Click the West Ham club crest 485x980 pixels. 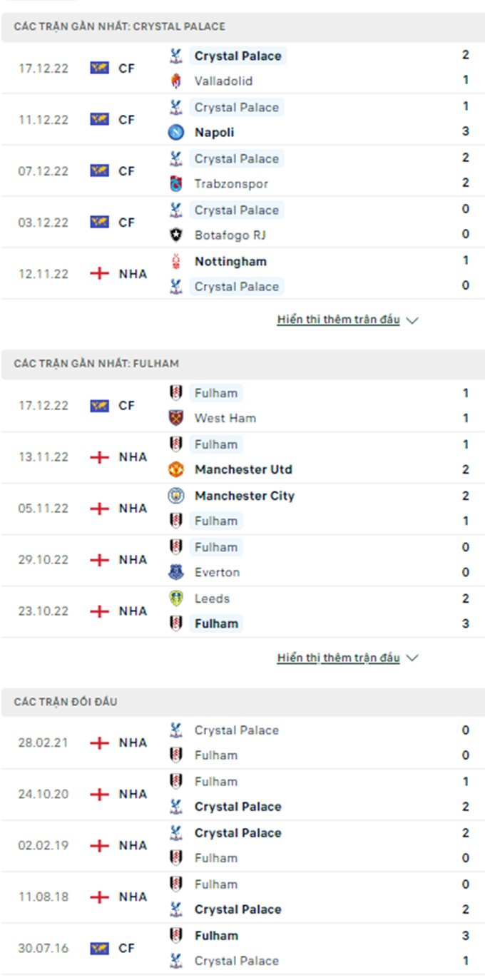(x=175, y=418)
